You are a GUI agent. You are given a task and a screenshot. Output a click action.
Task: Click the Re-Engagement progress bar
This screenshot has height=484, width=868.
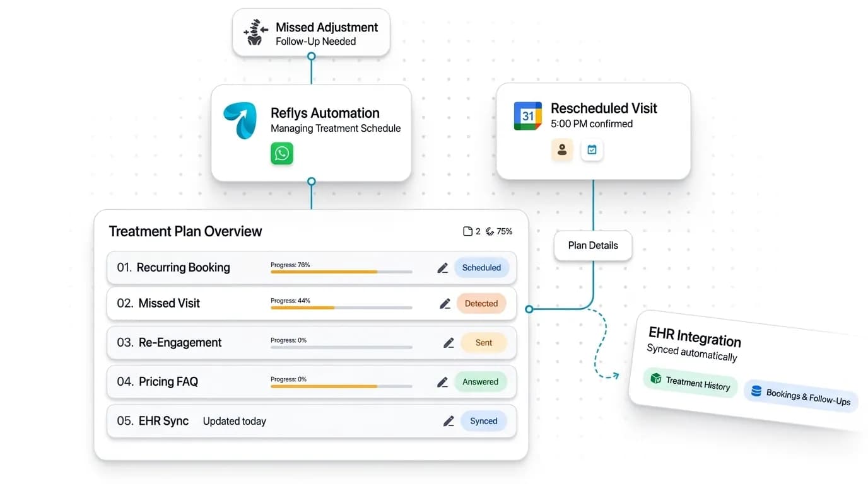341,347
